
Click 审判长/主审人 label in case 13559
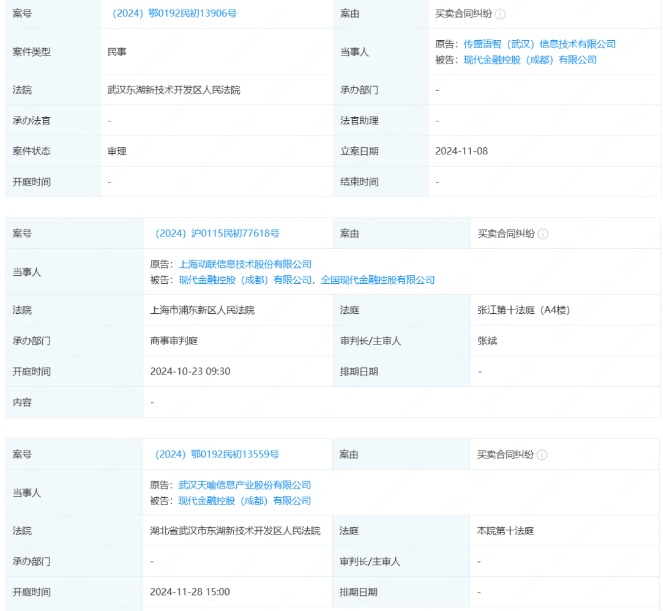[370, 562]
